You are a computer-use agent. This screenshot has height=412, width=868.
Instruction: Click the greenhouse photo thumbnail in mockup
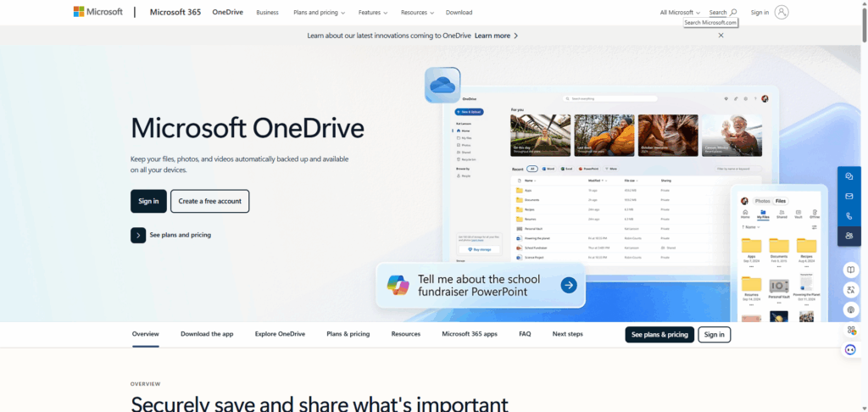pyautogui.click(x=540, y=135)
